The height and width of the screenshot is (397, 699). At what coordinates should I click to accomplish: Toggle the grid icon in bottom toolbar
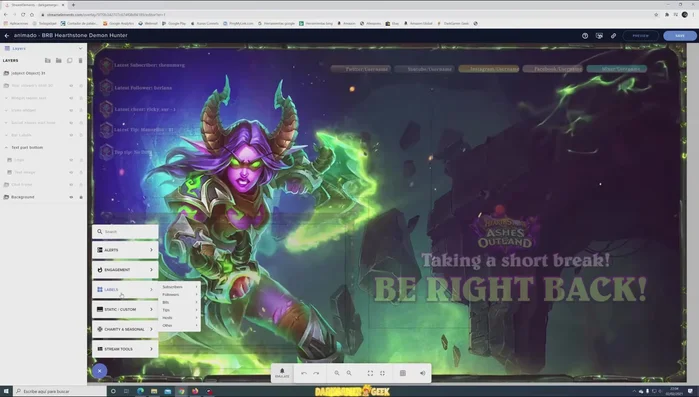(x=403, y=373)
